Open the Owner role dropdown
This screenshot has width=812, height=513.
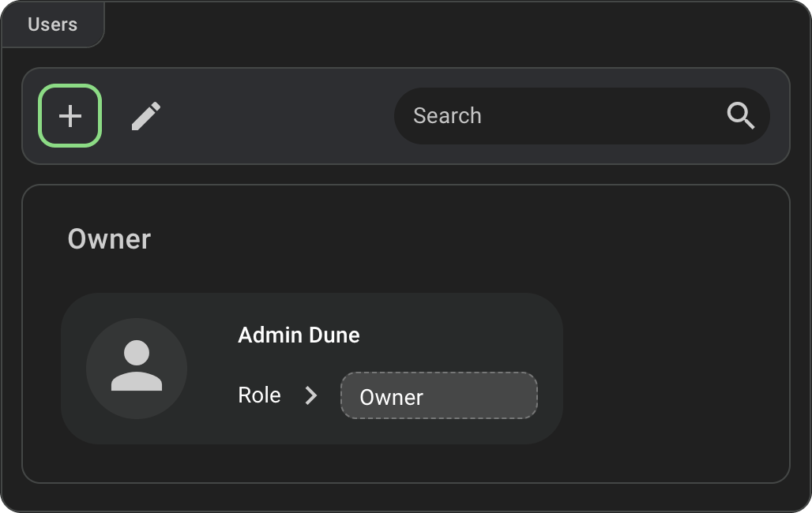(x=438, y=396)
